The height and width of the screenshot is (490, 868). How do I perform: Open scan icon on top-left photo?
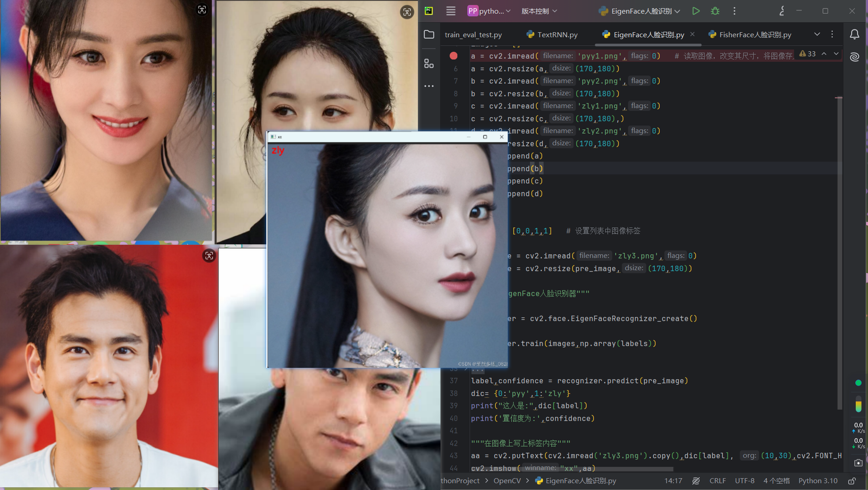(x=202, y=10)
